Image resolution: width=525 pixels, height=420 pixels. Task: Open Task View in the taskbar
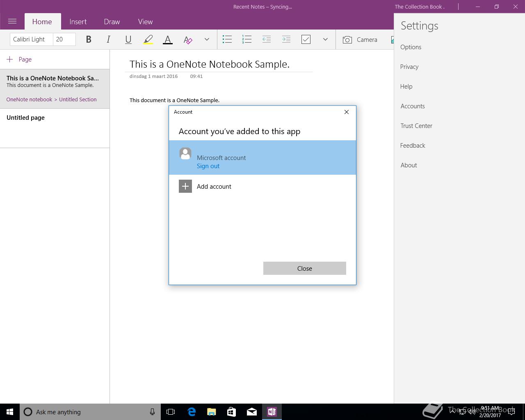pyautogui.click(x=171, y=412)
